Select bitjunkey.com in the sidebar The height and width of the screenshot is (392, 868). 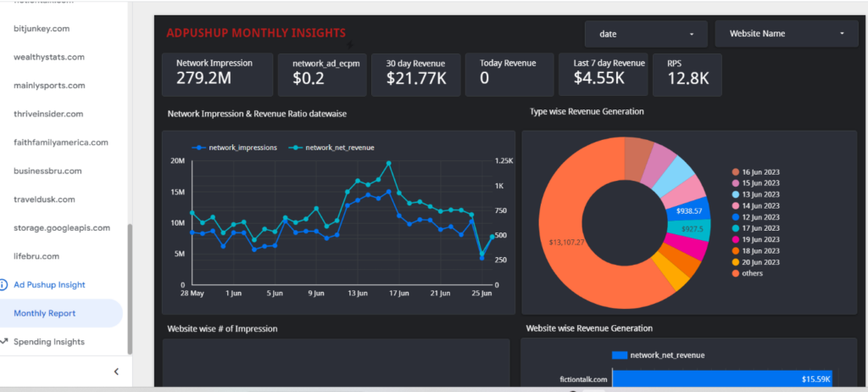42,28
